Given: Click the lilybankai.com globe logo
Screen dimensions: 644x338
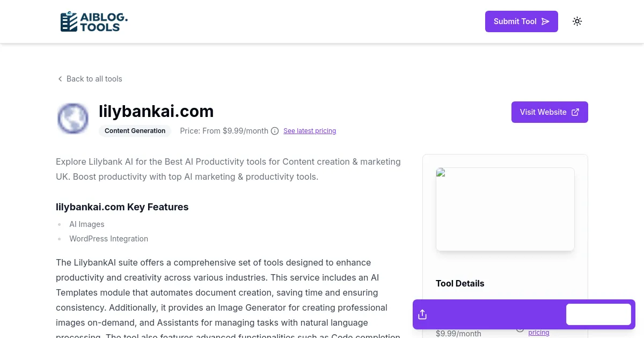Looking at the screenshot, I should (x=73, y=119).
